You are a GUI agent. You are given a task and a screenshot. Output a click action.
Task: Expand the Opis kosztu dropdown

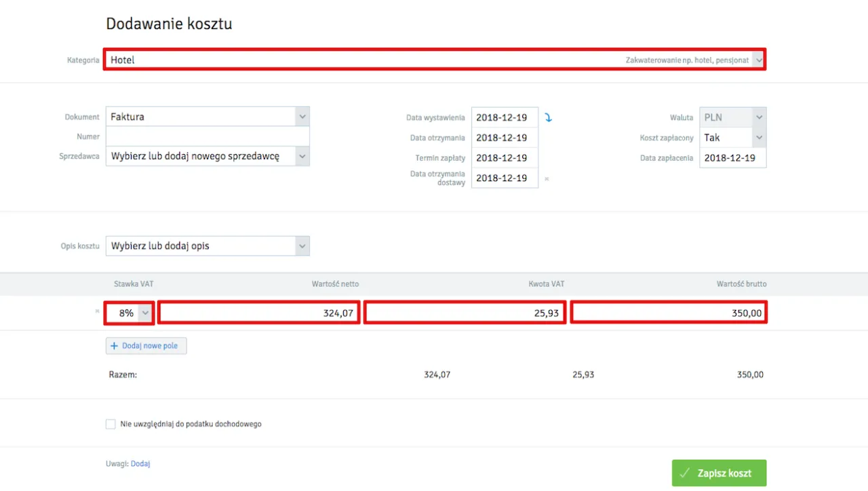208,245
